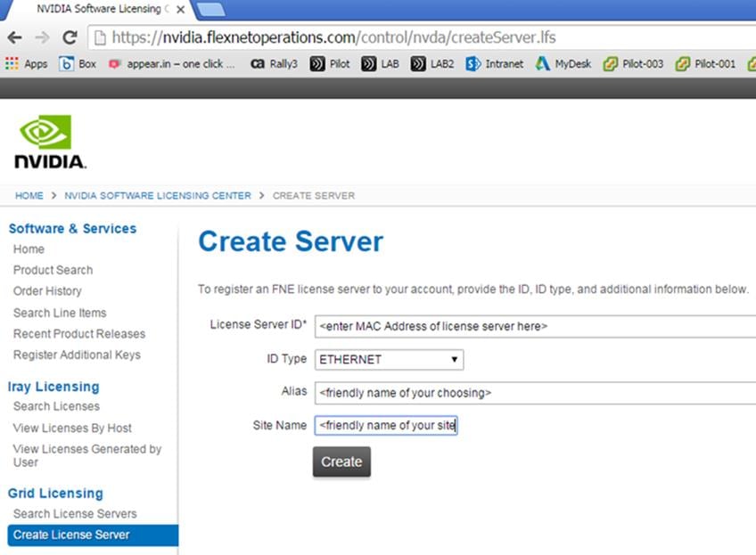Image resolution: width=756 pixels, height=555 pixels.
Task: Click the Alias input field
Action: click(535, 393)
